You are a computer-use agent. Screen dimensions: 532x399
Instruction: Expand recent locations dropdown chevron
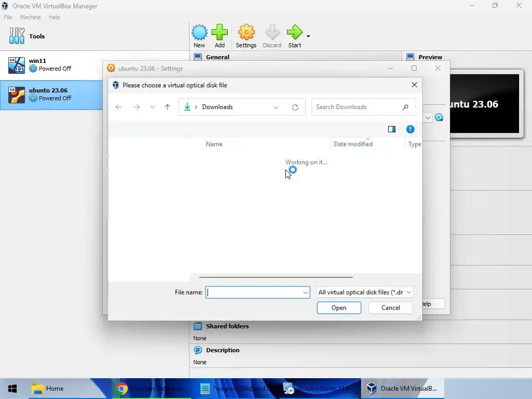[152, 107]
